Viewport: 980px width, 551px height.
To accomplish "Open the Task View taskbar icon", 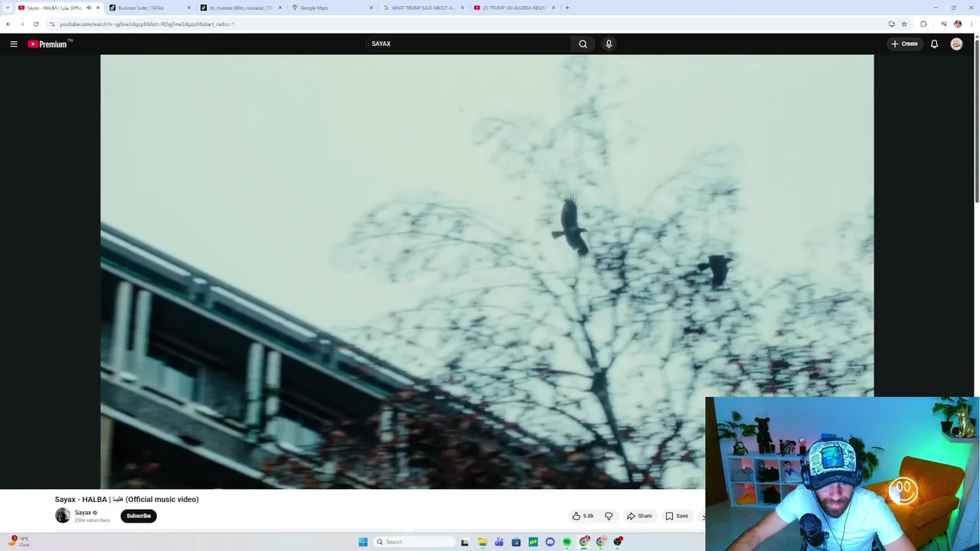I will (x=465, y=542).
